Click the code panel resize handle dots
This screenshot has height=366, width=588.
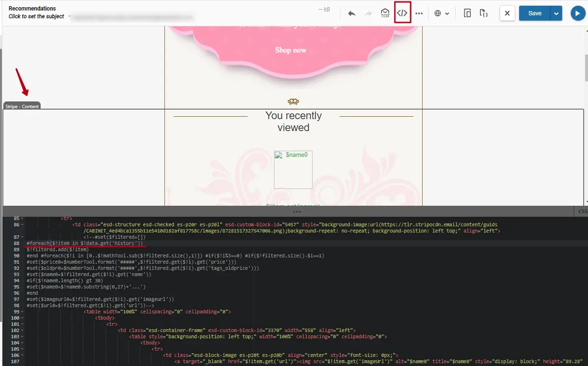click(x=296, y=211)
